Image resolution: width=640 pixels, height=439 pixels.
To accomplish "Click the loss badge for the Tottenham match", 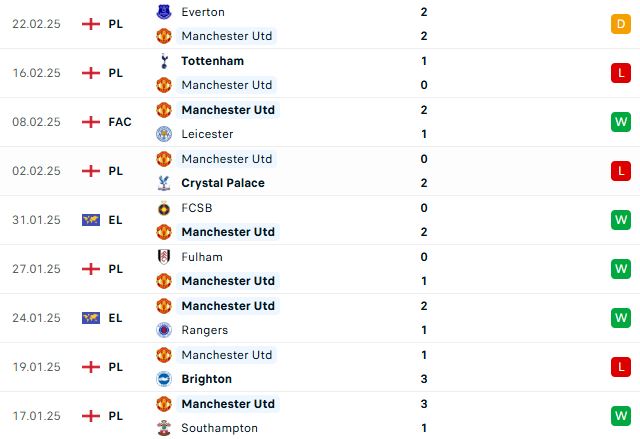I will click(621, 73).
